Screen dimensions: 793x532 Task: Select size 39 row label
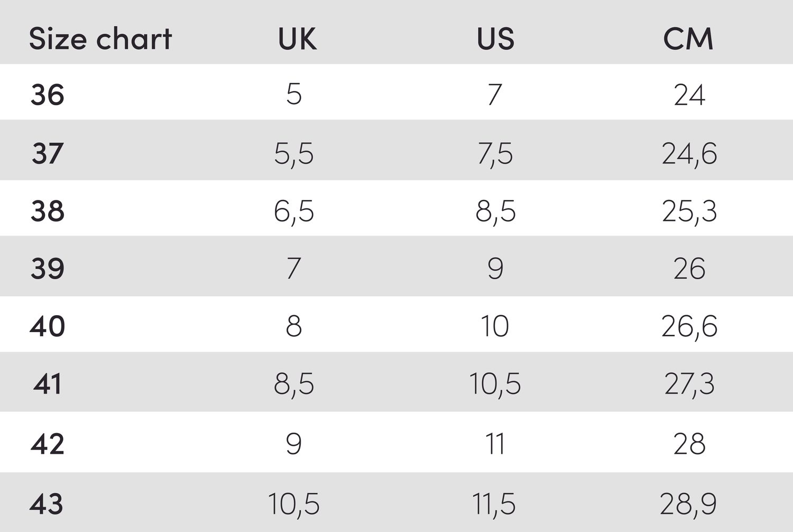tap(48, 269)
